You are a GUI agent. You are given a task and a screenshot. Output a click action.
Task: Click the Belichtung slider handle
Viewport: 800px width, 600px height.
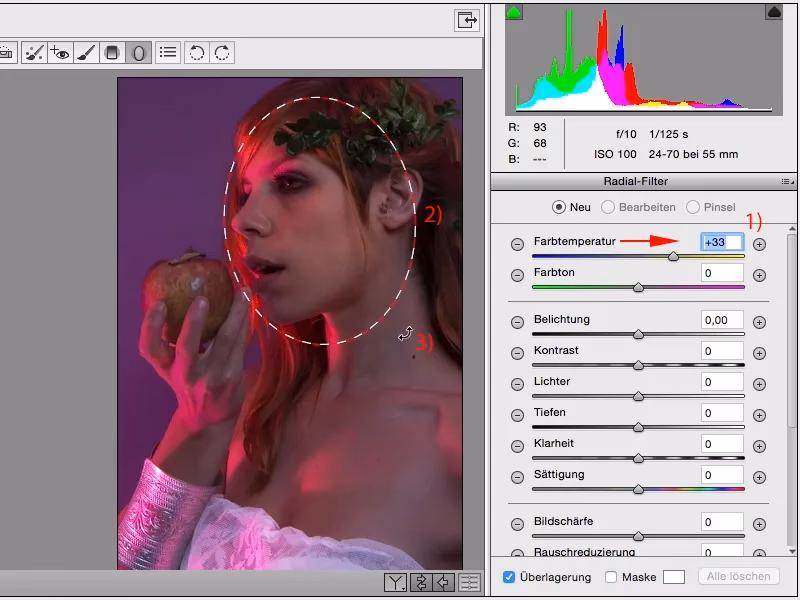tap(638, 334)
